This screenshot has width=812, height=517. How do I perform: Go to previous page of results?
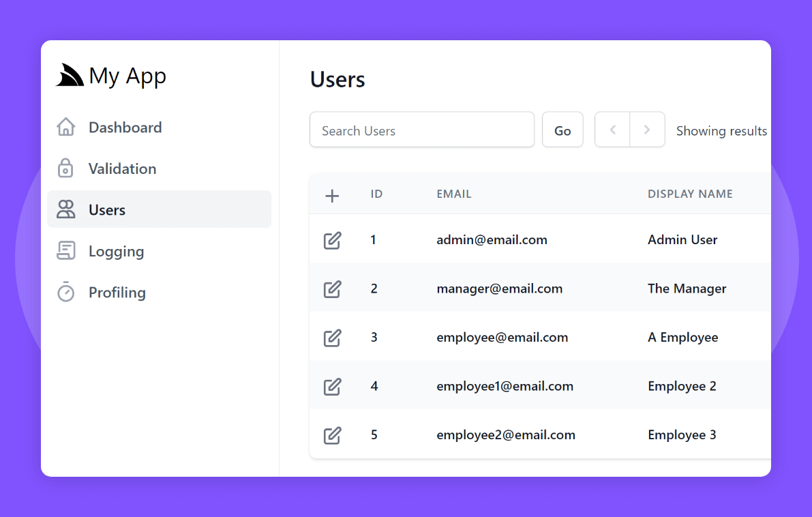613,130
